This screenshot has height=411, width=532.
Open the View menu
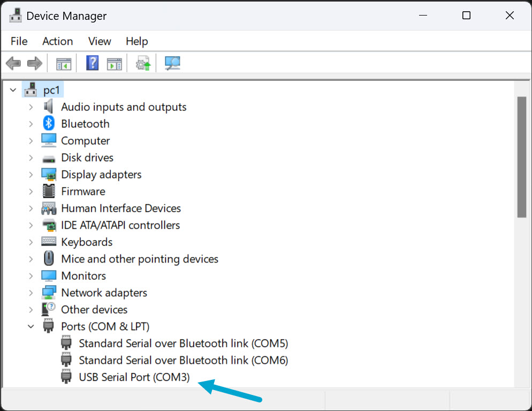point(100,41)
